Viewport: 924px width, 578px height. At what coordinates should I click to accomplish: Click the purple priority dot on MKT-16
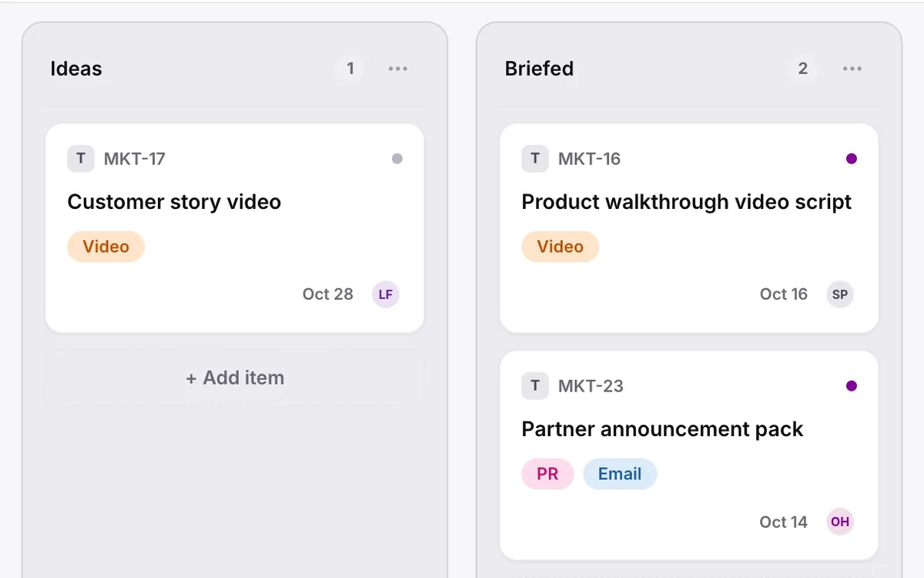click(852, 159)
